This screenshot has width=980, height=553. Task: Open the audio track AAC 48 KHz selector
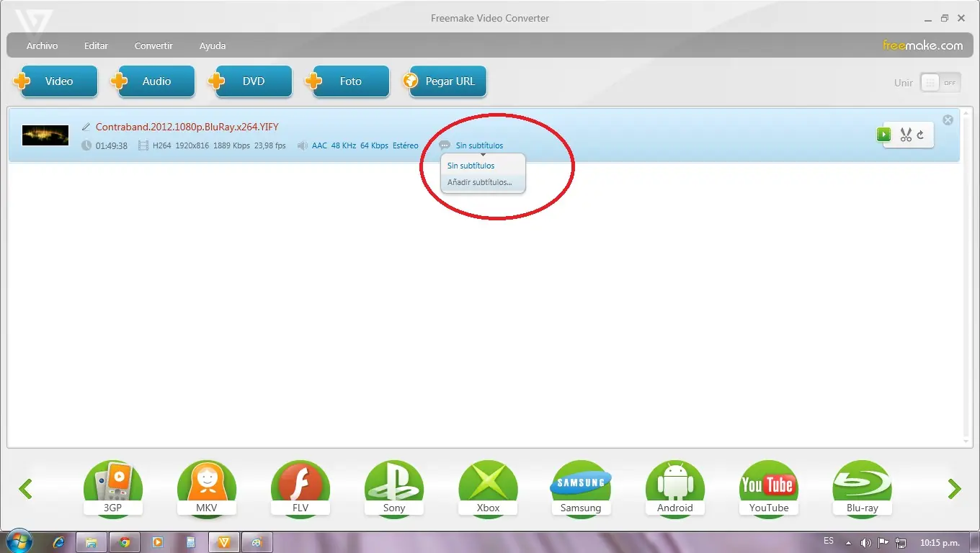coord(365,145)
